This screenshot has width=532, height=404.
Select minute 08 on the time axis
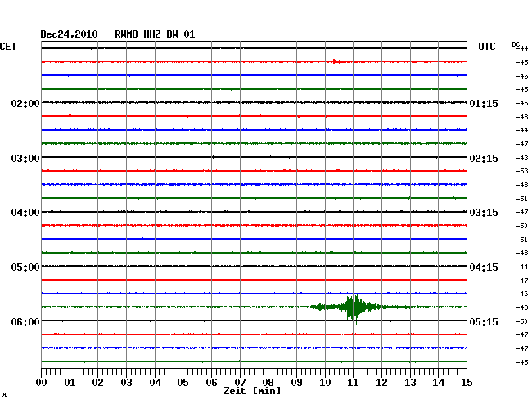coord(268,382)
